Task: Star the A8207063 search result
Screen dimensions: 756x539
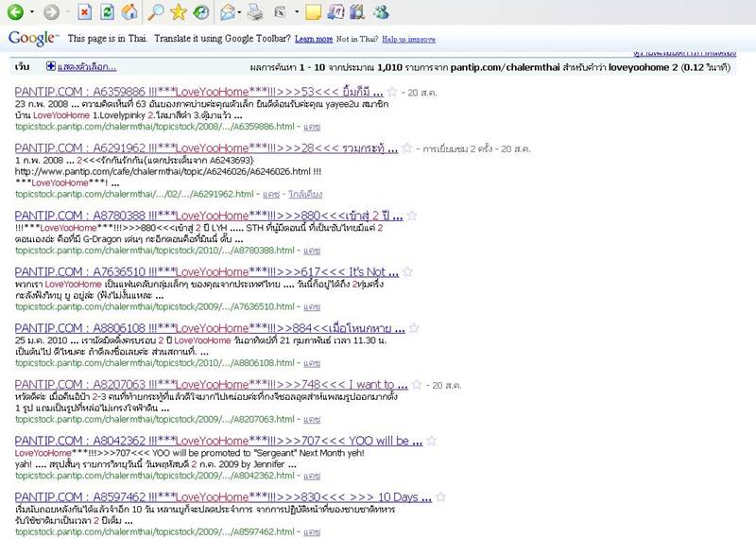Action: (x=417, y=385)
